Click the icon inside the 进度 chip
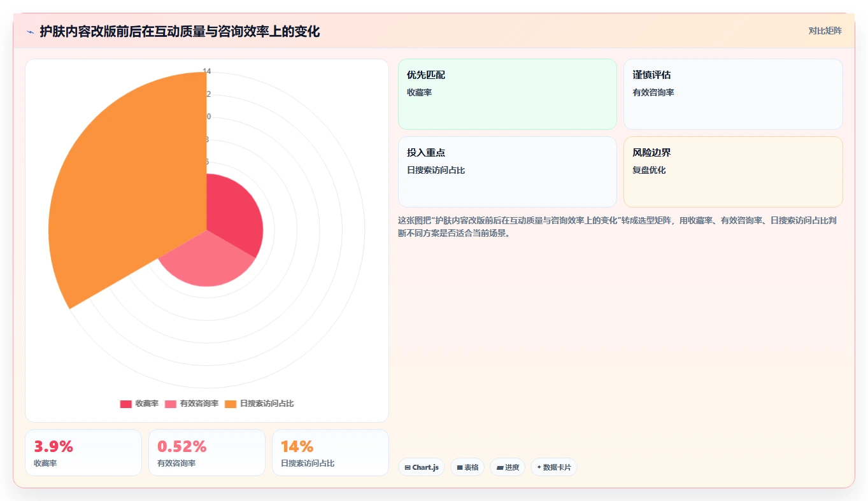This screenshot has height=501, width=868. pyautogui.click(x=500, y=467)
